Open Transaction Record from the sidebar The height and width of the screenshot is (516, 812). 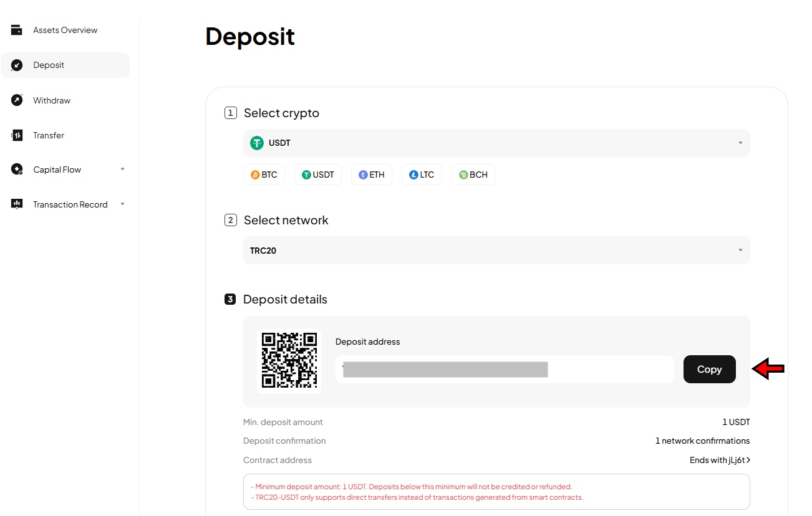70,204
